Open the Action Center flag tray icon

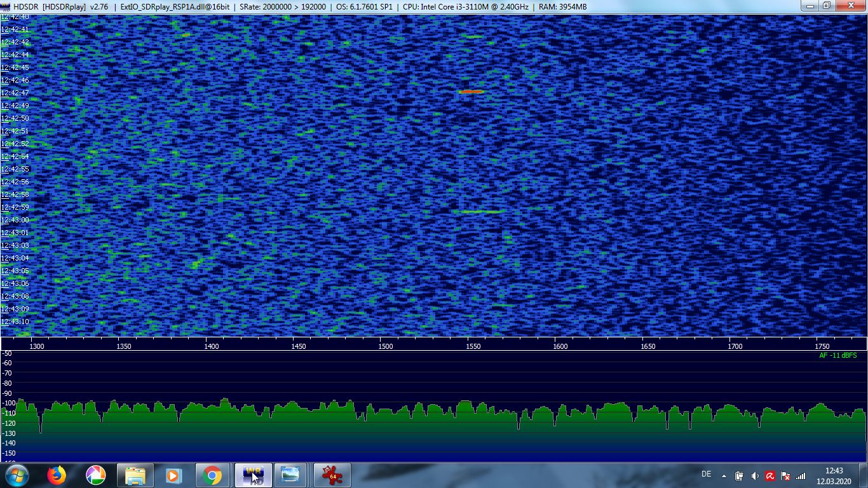coord(785,475)
